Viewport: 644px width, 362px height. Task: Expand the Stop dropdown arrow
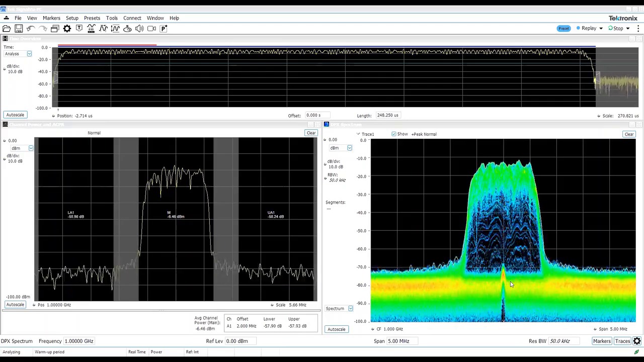(x=627, y=28)
